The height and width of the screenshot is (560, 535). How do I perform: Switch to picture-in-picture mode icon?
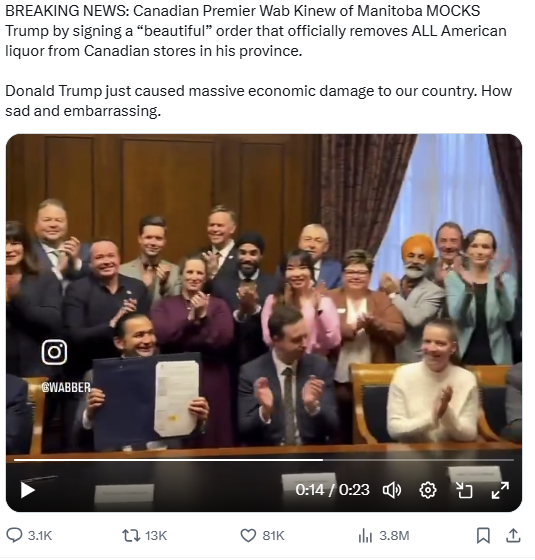465,490
